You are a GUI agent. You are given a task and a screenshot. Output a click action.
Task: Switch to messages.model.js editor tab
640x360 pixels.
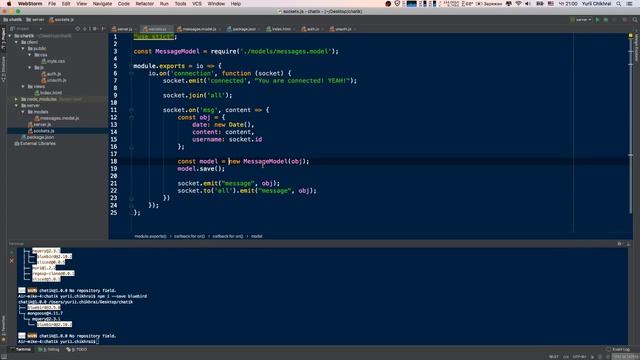pos(199,29)
